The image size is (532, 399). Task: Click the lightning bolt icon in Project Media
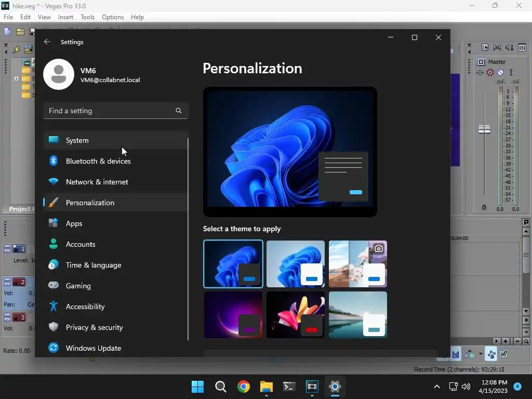(16, 49)
